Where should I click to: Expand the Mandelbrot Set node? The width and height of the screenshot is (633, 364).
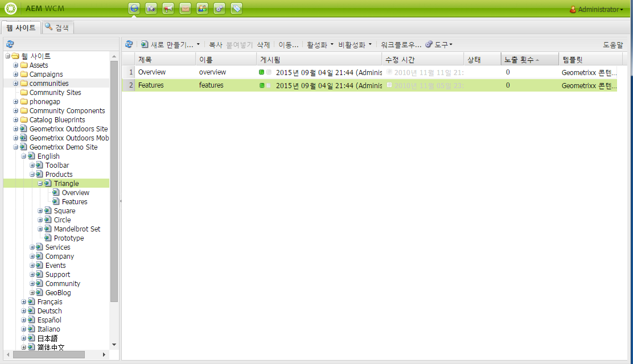click(x=40, y=229)
